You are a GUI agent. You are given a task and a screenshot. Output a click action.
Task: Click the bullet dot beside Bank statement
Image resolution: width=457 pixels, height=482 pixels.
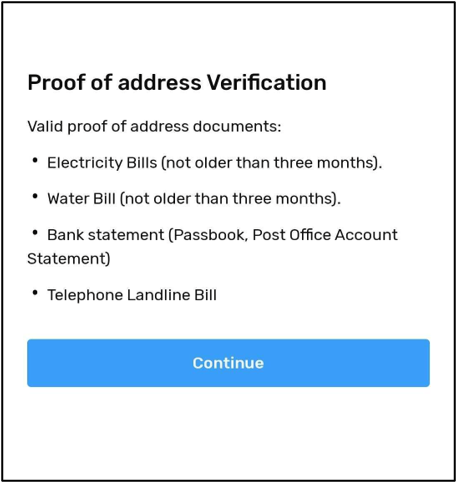click(x=35, y=233)
